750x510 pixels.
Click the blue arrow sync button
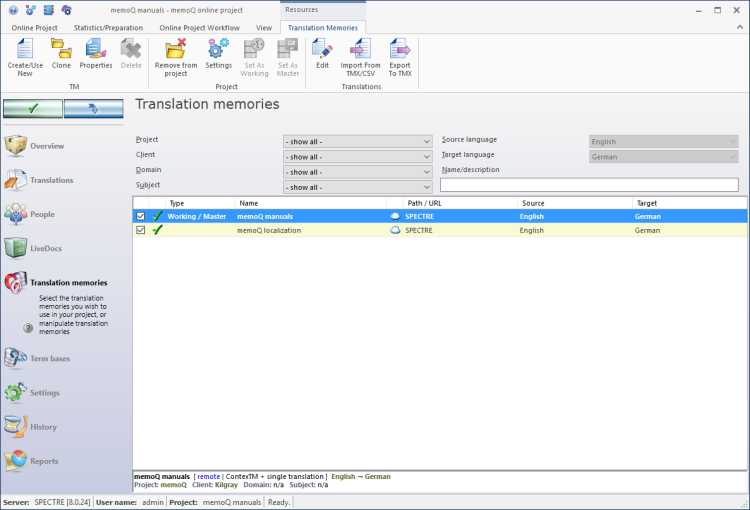[93, 109]
